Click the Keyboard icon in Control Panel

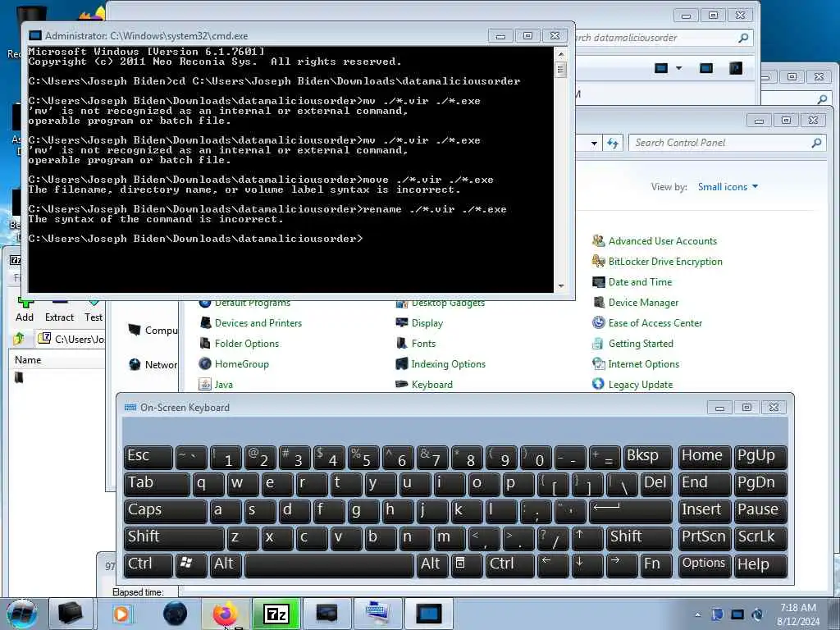(402, 384)
